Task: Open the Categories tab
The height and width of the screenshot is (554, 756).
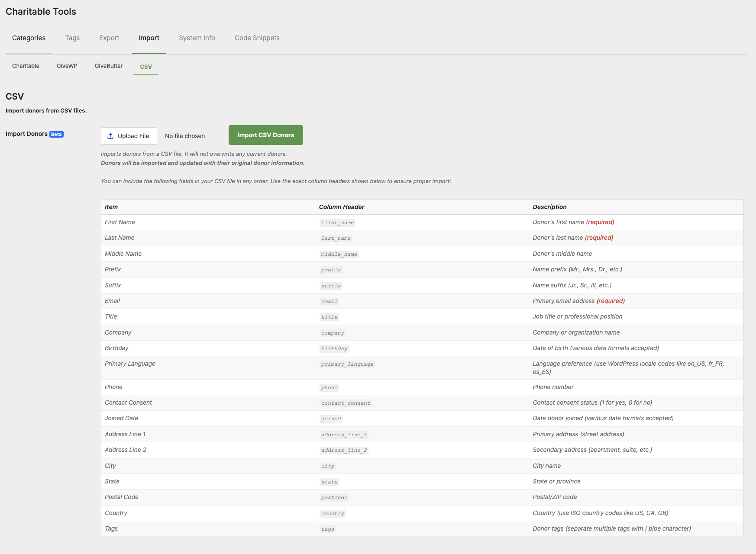Action: click(x=29, y=38)
